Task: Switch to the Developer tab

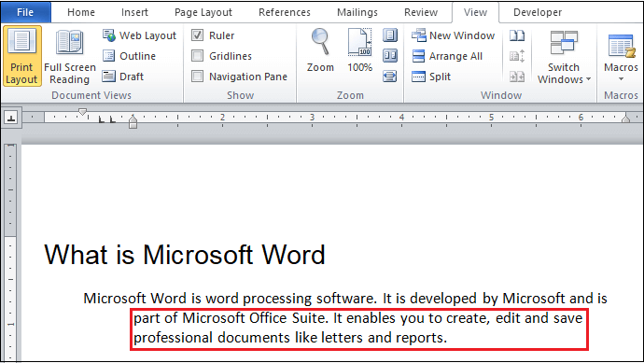Action: pos(538,12)
